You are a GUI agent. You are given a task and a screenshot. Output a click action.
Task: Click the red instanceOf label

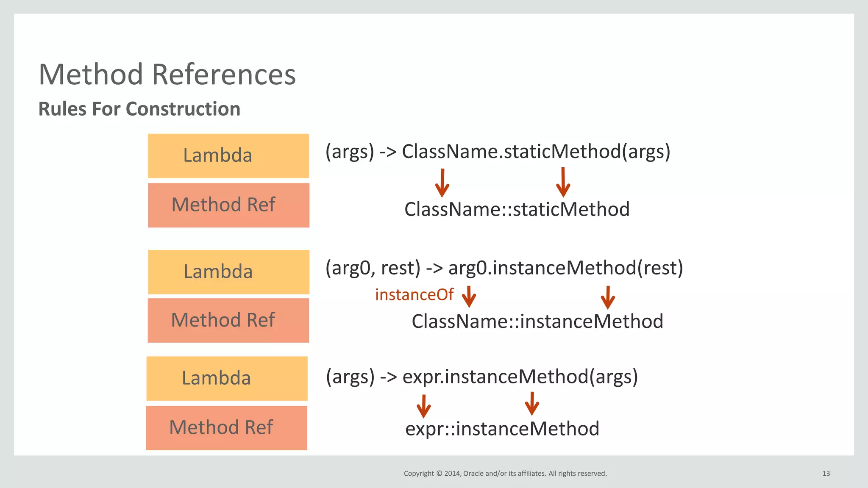(x=414, y=295)
